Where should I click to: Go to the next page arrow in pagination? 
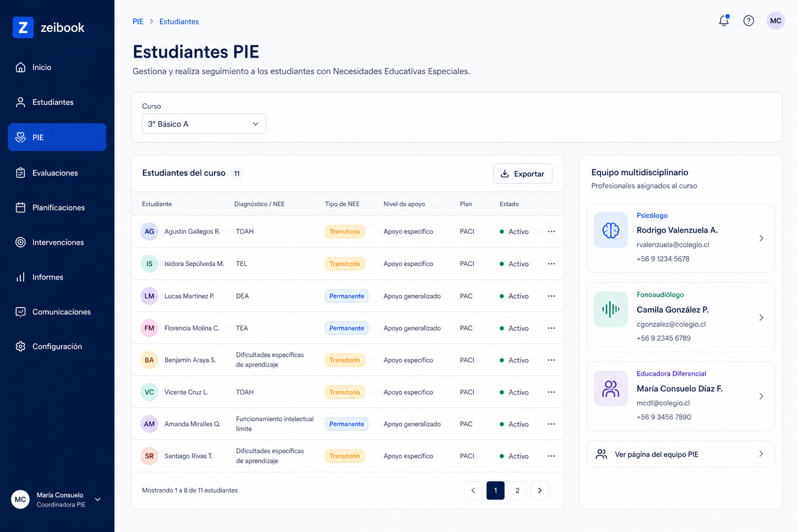tap(540, 490)
